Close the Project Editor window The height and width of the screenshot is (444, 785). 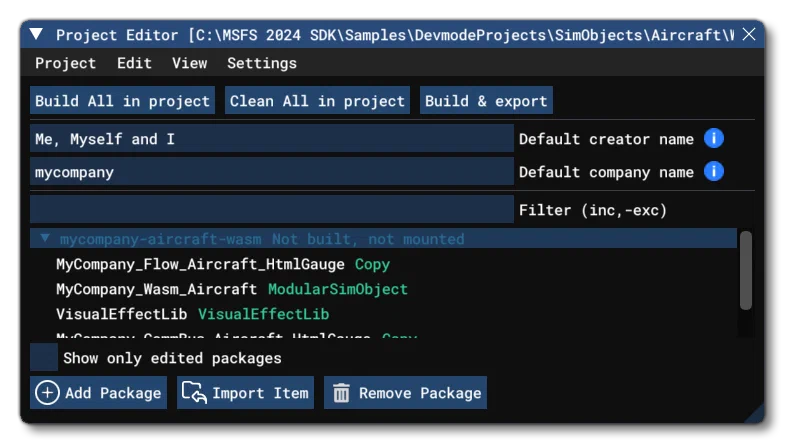pyautogui.click(x=749, y=34)
